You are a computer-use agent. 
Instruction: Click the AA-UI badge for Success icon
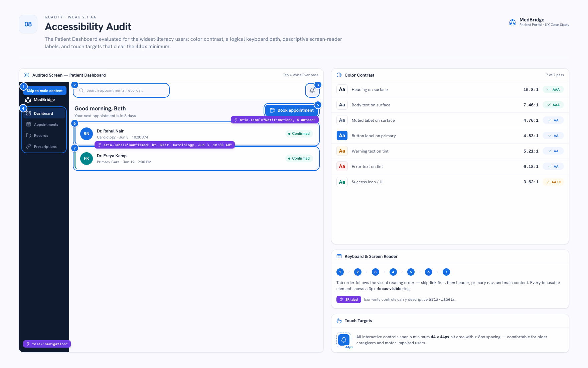click(553, 182)
